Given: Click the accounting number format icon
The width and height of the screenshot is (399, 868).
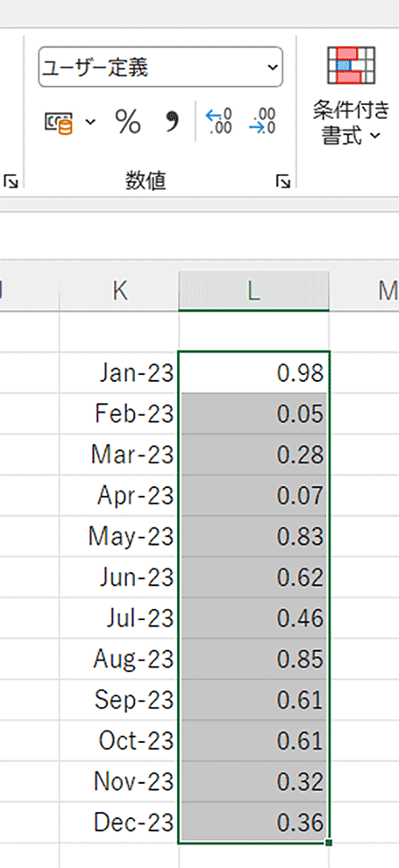Looking at the screenshot, I should point(60,123).
